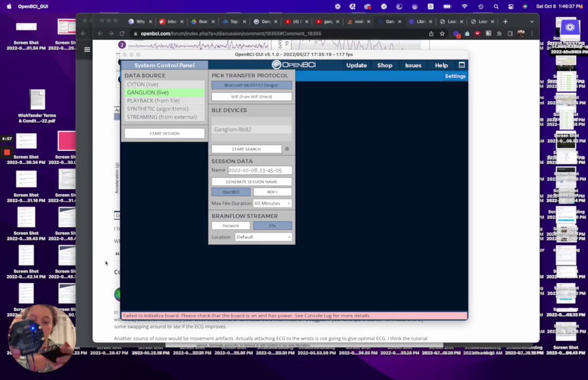588x380 pixels.
Task: Set BrainFlow Streamer to Network
Action: (231, 225)
